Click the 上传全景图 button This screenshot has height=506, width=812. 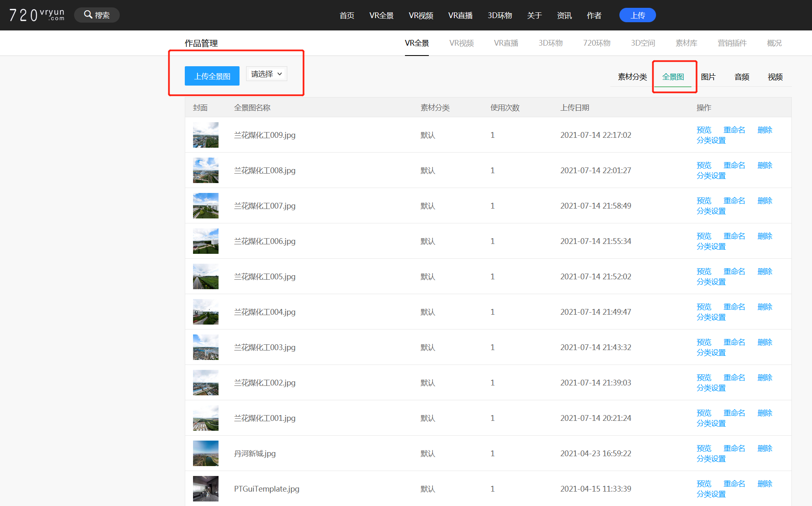pos(212,76)
